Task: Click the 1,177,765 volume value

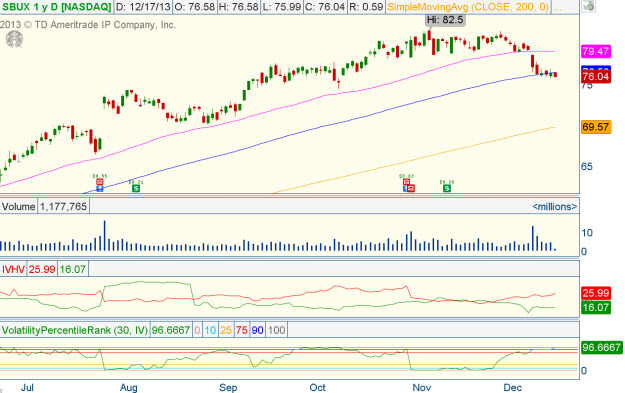Action: click(63, 206)
